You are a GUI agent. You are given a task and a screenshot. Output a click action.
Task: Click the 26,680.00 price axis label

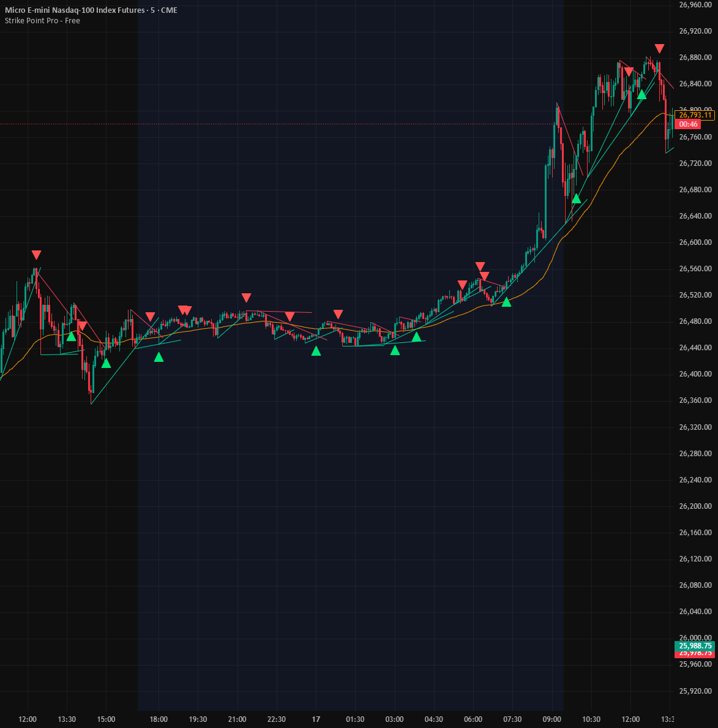click(695, 189)
